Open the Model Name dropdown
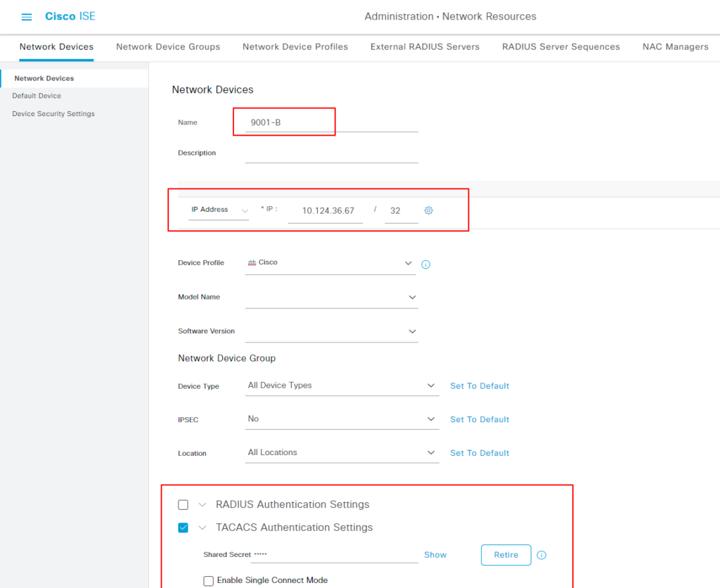720x588 pixels. (412, 298)
